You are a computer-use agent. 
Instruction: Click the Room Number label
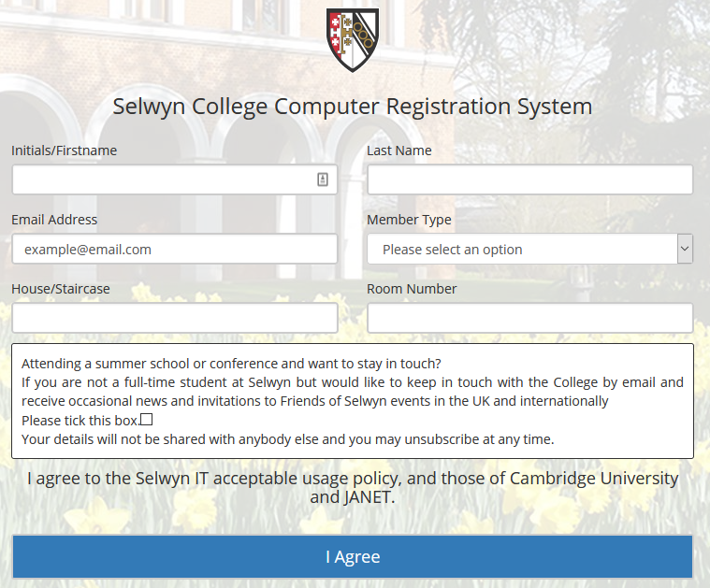coord(412,289)
